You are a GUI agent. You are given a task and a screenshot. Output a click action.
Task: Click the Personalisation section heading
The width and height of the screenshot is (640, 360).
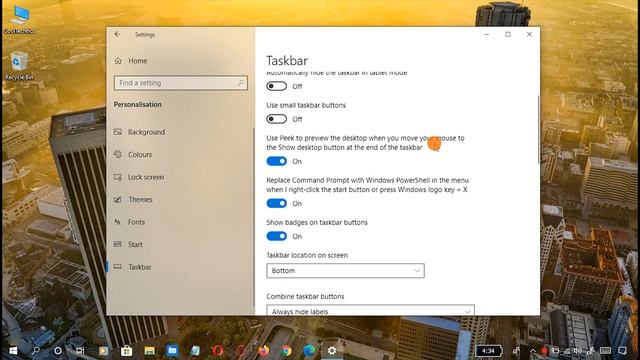(x=138, y=104)
